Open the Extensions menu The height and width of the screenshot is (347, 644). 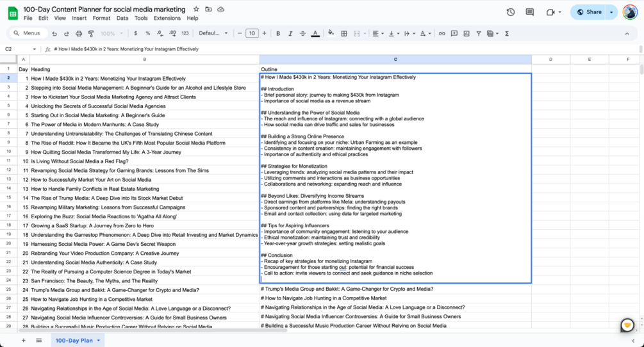167,18
